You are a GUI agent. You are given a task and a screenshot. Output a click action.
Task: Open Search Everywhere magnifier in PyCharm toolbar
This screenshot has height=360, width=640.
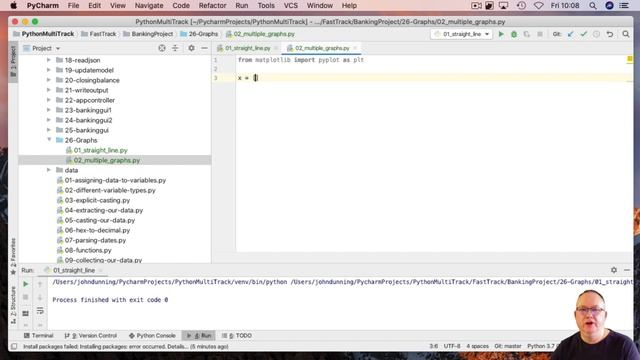point(626,34)
